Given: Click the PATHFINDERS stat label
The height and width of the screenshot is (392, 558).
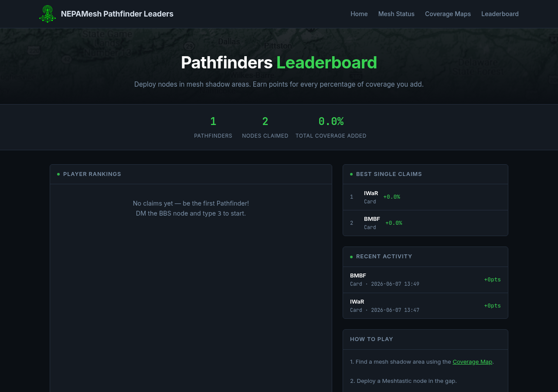Looking at the screenshot, I should click(x=213, y=136).
